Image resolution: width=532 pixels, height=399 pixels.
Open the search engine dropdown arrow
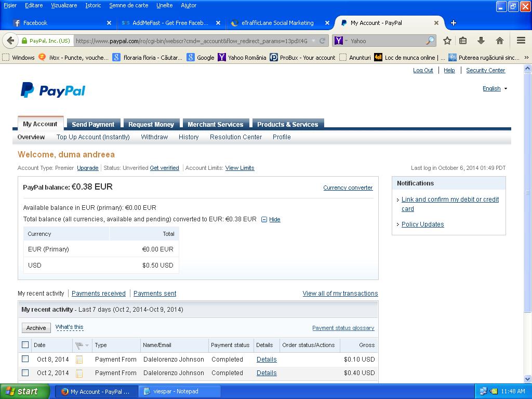(347, 41)
